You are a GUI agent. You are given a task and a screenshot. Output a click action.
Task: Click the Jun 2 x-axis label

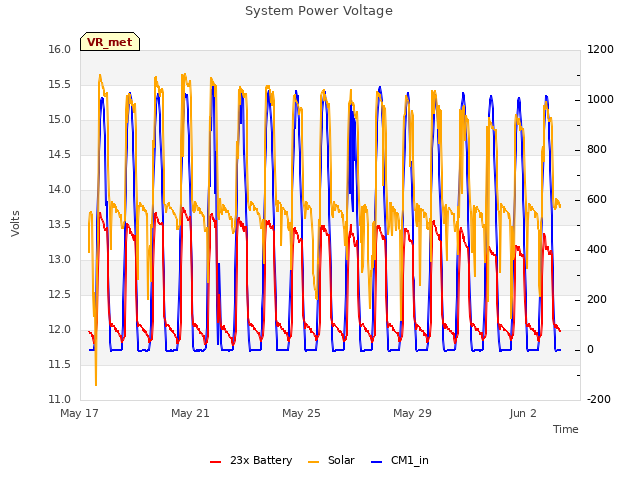[x=523, y=413]
